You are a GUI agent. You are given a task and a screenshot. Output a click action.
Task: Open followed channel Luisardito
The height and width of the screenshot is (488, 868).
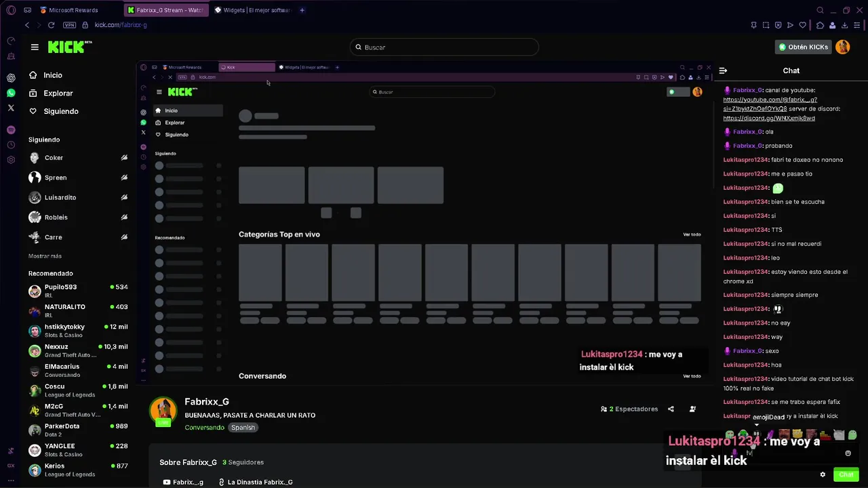pyautogui.click(x=78, y=197)
